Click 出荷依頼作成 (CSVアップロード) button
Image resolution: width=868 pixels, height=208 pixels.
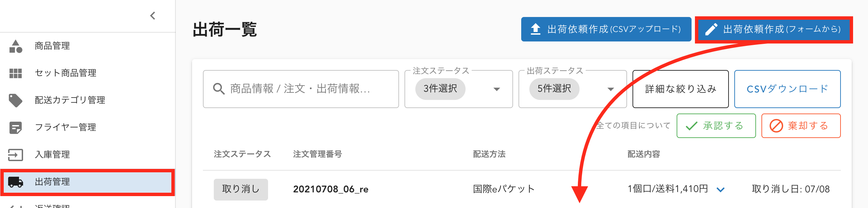(606, 29)
